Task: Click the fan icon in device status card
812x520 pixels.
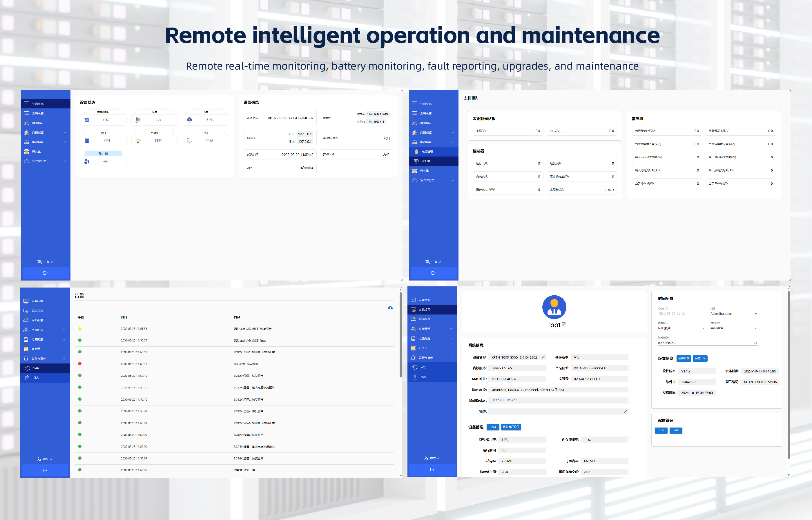Action: [87, 161]
